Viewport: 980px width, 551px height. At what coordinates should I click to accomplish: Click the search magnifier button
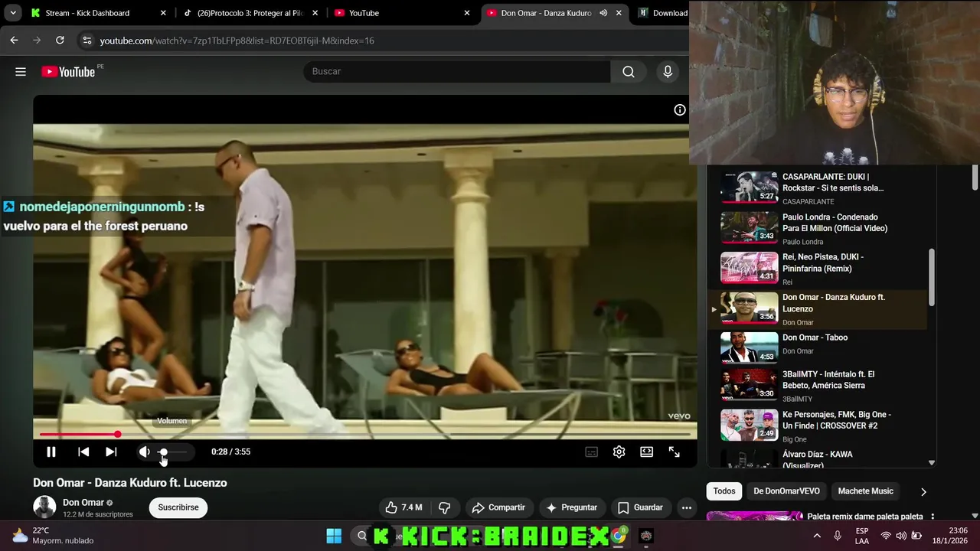[629, 71]
